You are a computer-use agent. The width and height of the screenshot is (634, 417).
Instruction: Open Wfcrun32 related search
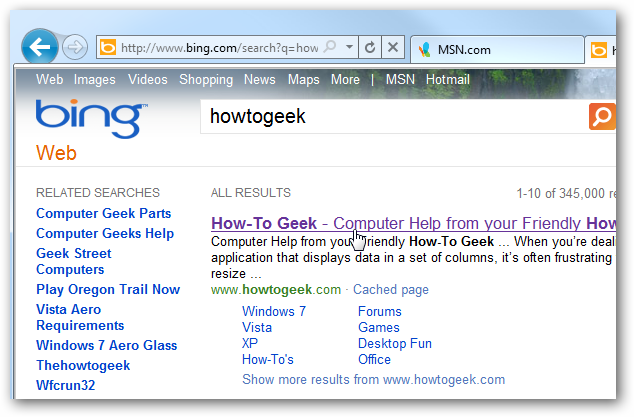point(66,385)
